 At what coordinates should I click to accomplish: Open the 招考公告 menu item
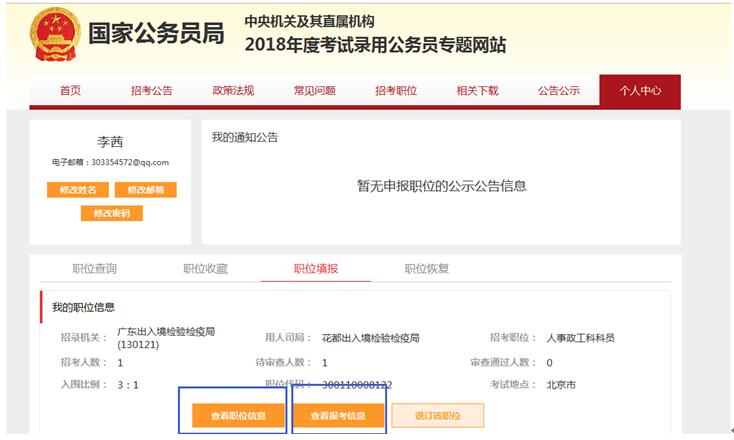coord(151,91)
